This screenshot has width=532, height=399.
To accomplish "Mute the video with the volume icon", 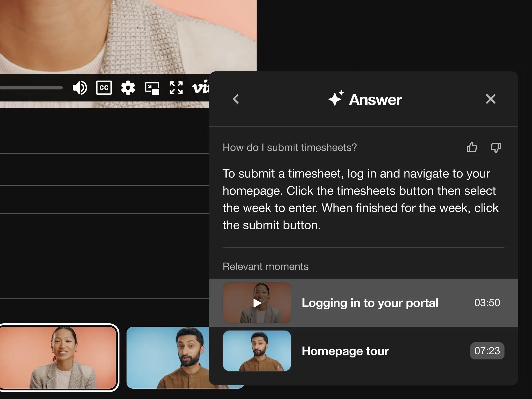I will (x=80, y=88).
